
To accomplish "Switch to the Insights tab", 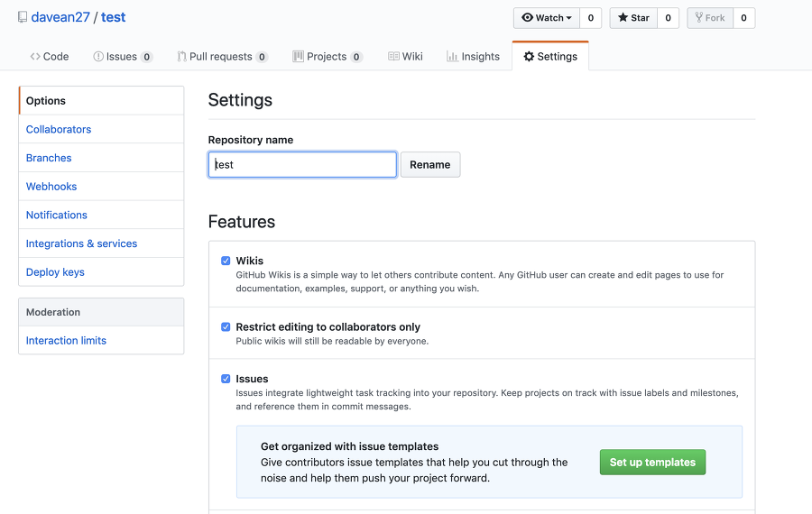I will point(474,57).
